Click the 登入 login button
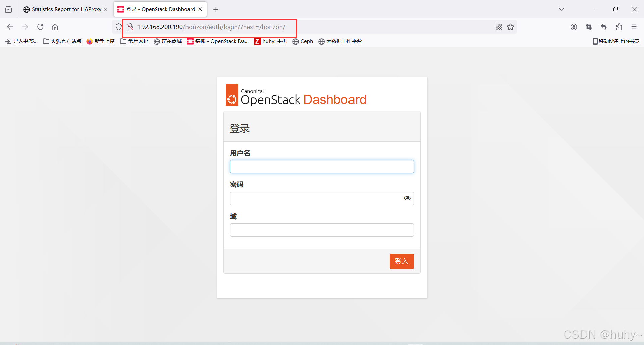Screen dimensions: 644x345 [401, 261]
